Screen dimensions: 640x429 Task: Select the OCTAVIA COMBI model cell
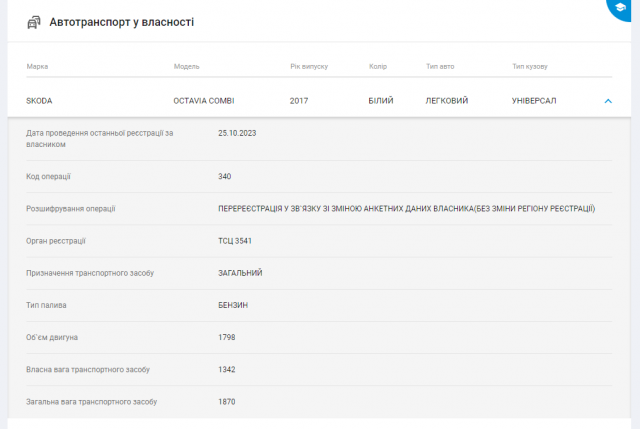pos(204,101)
